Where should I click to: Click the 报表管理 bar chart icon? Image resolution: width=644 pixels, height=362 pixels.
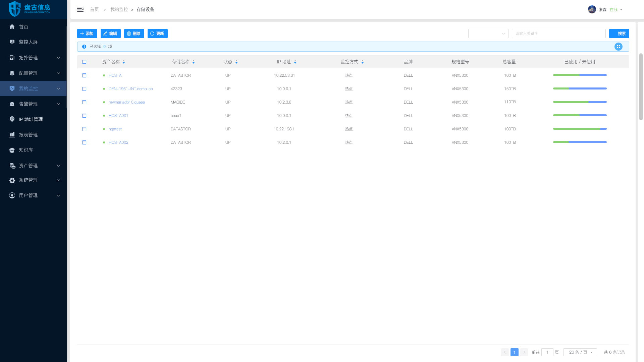[x=12, y=135]
